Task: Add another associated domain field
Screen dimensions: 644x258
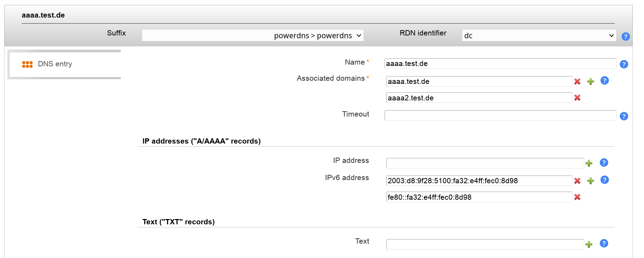Action: point(591,81)
